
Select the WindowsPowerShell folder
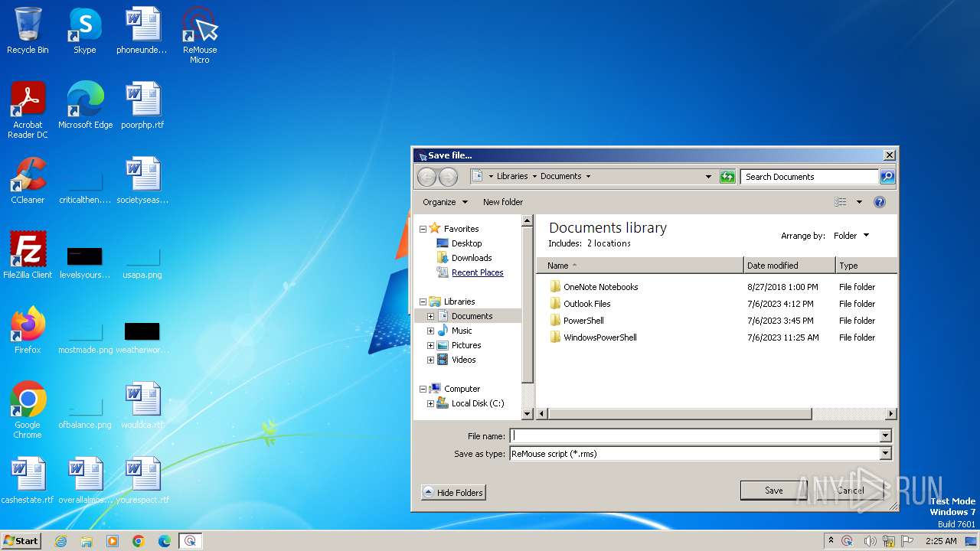tap(599, 337)
